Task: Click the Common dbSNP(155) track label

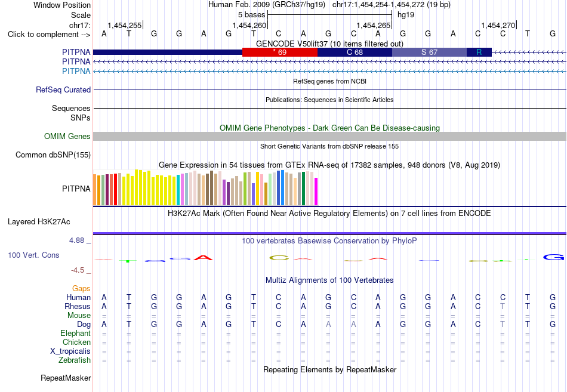Action: click(x=53, y=155)
